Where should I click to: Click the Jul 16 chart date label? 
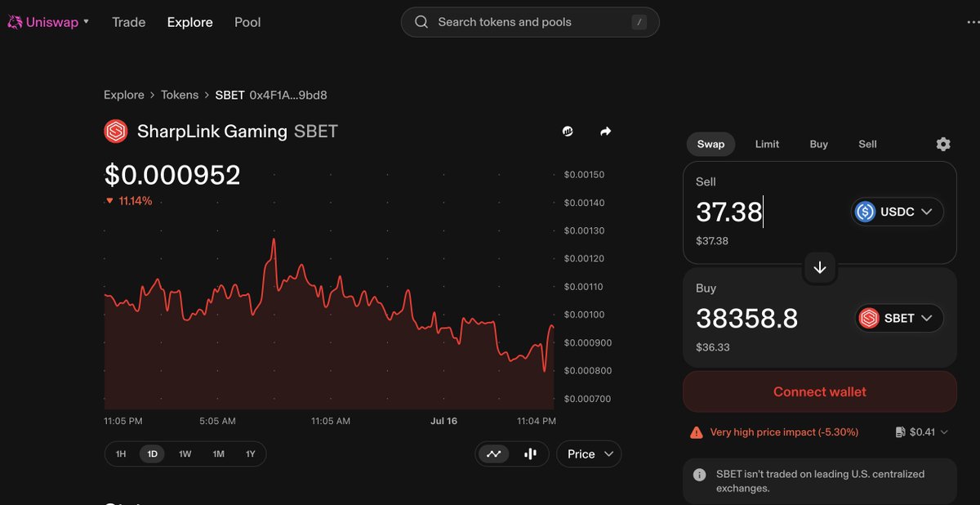tap(444, 421)
